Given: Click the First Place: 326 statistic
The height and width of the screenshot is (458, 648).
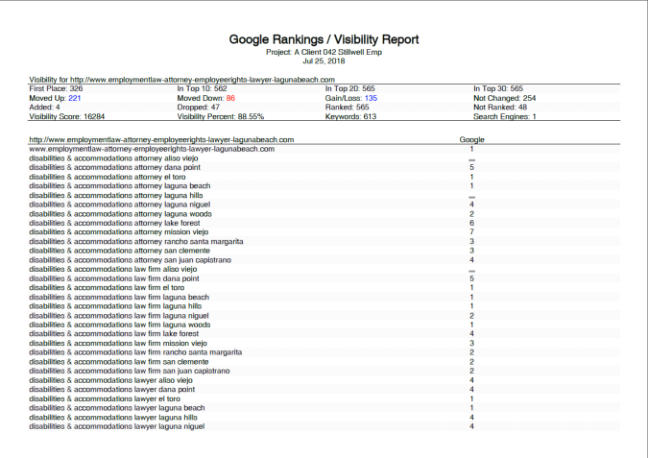Looking at the screenshot, I should click(58, 89).
